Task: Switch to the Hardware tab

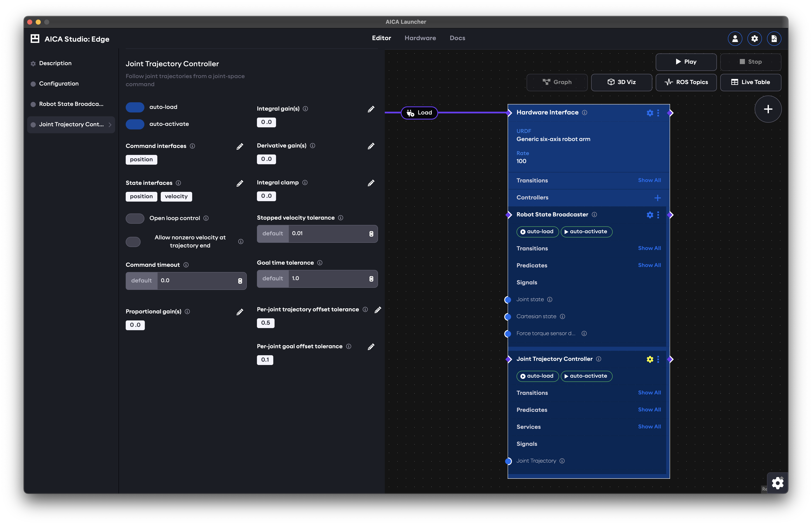Action: point(420,38)
